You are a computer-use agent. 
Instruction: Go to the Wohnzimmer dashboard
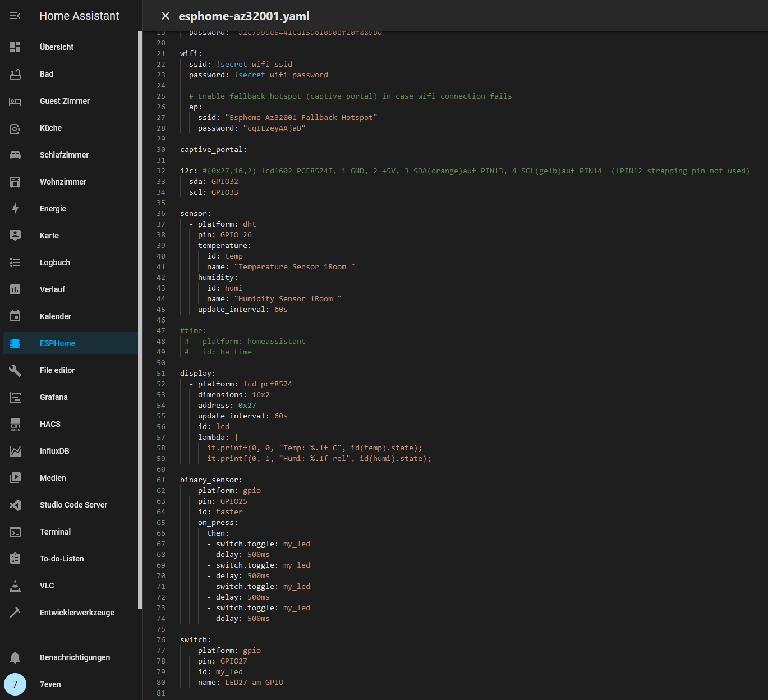70,182
